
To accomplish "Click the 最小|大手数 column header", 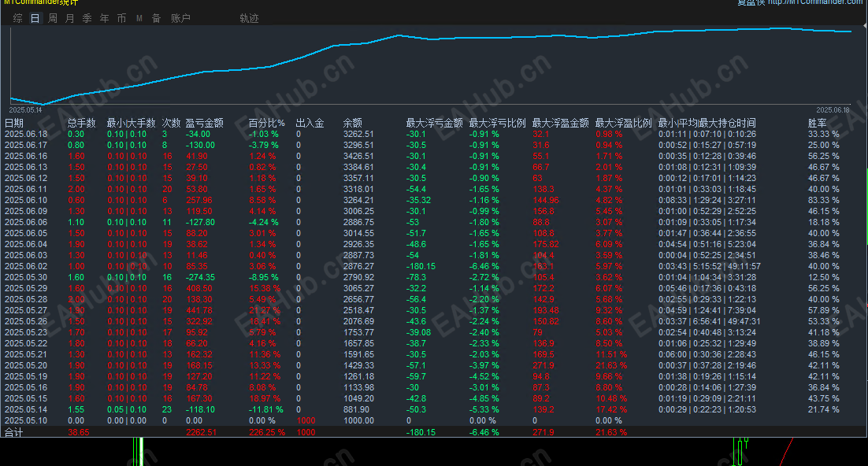I will click(x=132, y=123).
